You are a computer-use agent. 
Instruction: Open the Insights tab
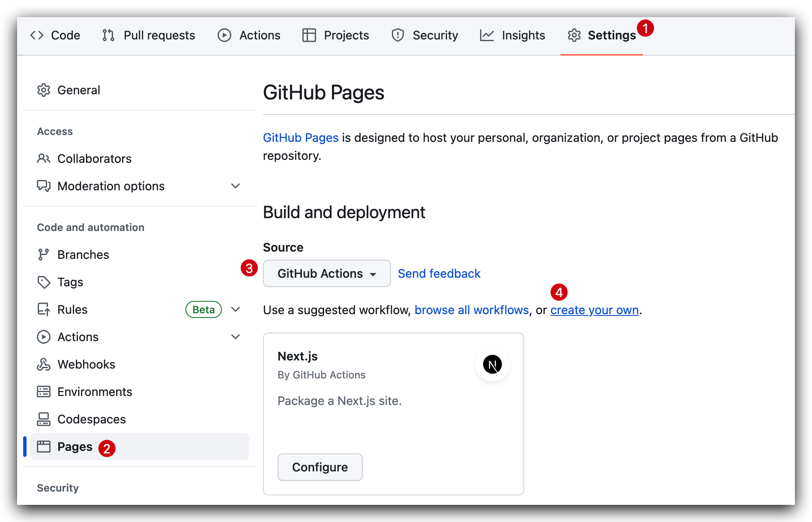[x=513, y=35]
